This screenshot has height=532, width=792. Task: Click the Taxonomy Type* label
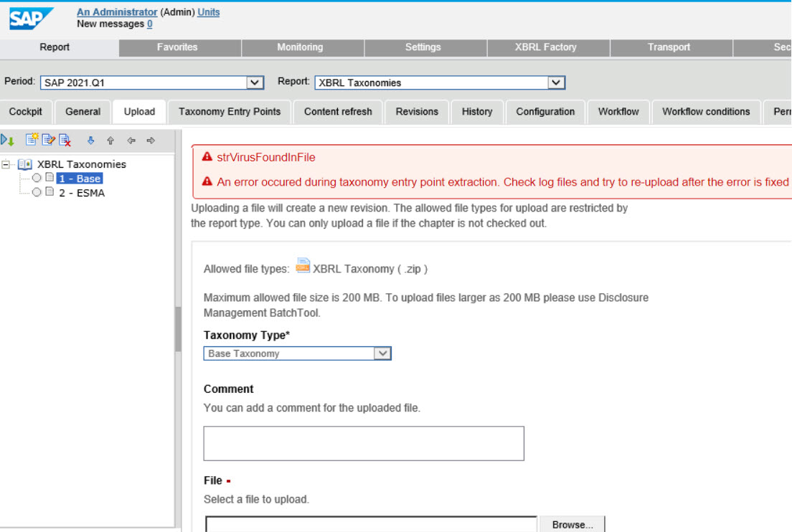[x=247, y=335]
